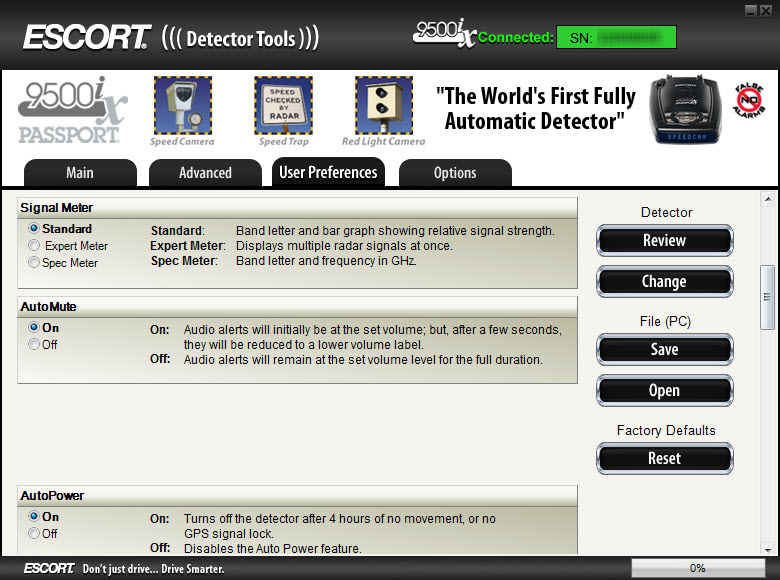Open the Advanced tab
The image size is (780, 580).
[205, 173]
